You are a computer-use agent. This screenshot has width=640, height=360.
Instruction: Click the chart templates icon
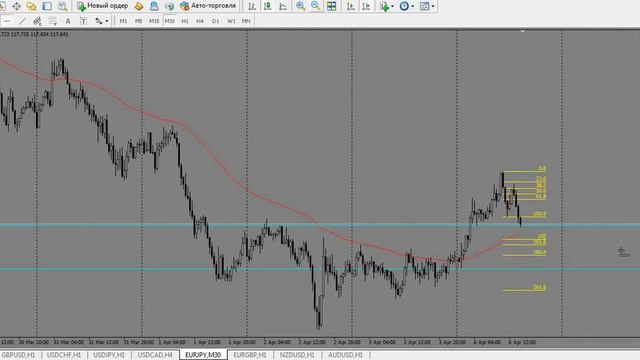424,6
